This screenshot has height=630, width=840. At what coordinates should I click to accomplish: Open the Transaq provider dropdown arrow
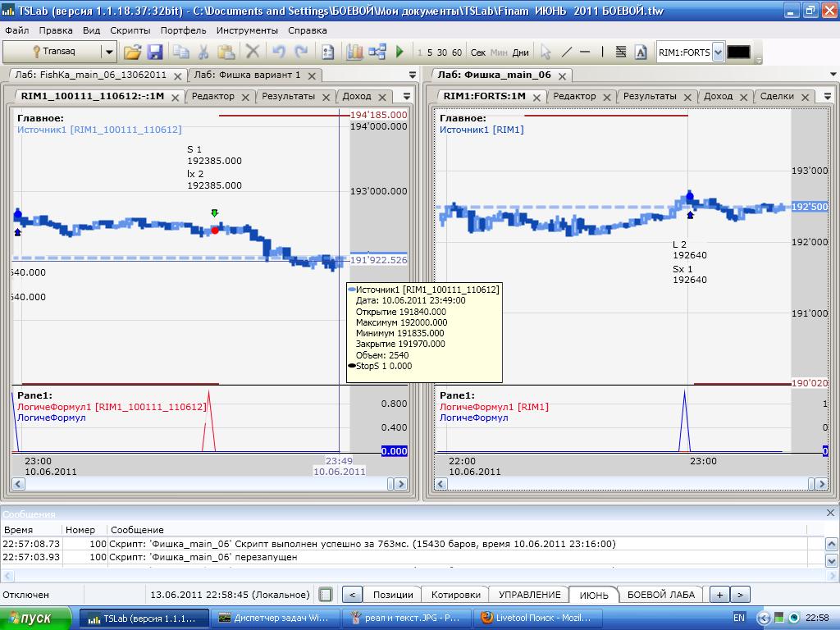(108, 52)
